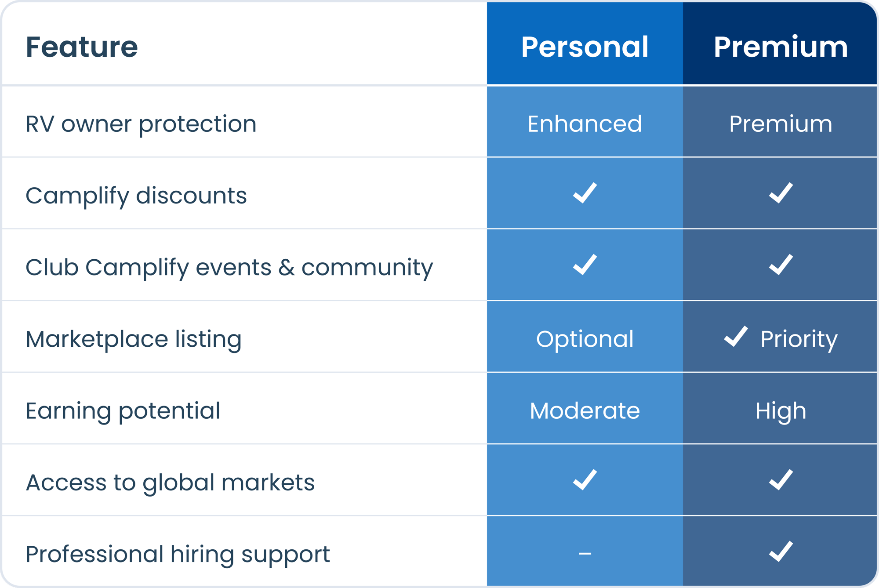Click the High earning potential cell
Image resolution: width=879 pixels, height=588 pixels.
click(780, 408)
